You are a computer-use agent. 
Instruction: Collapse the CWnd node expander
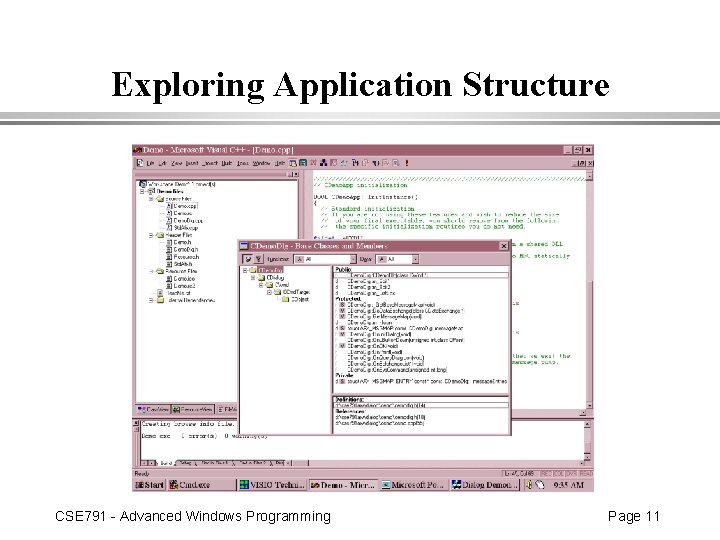(261, 285)
